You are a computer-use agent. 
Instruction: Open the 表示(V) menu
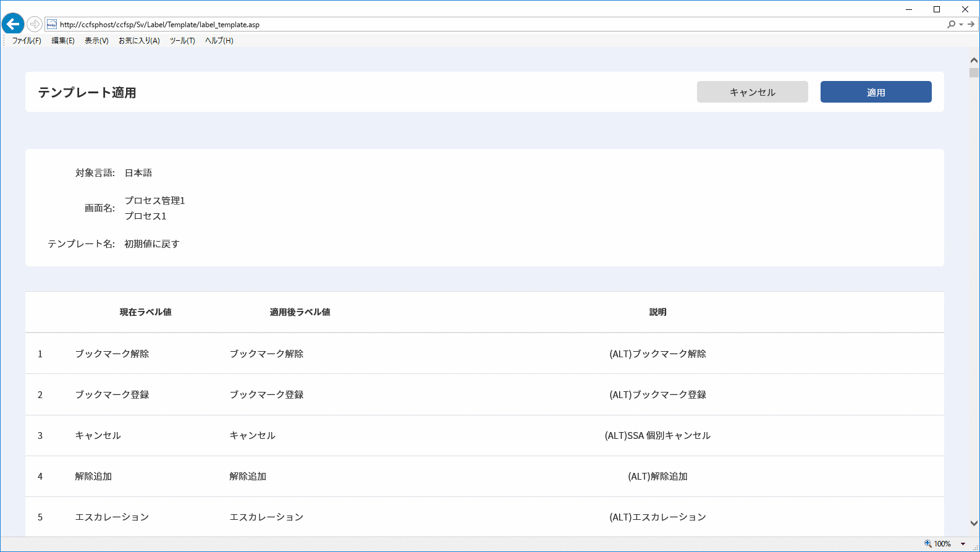click(96, 41)
